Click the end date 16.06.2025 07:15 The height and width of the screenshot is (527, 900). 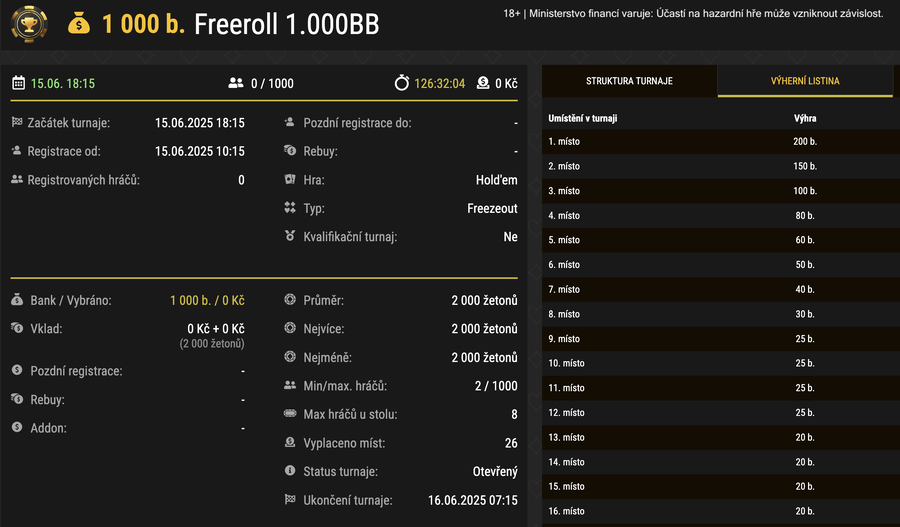[x=473, y=500]
